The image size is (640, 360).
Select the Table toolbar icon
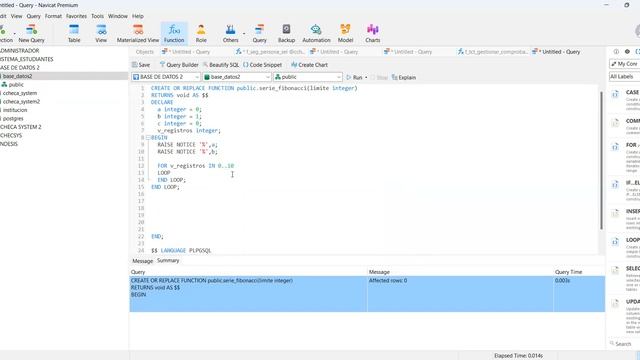pos(74,33)
